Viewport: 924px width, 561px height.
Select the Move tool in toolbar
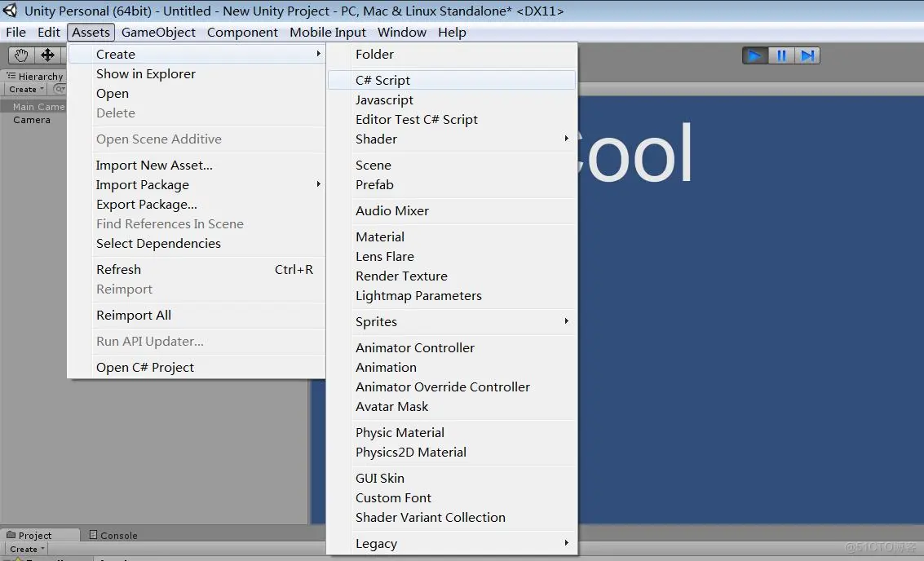(47, 55)
